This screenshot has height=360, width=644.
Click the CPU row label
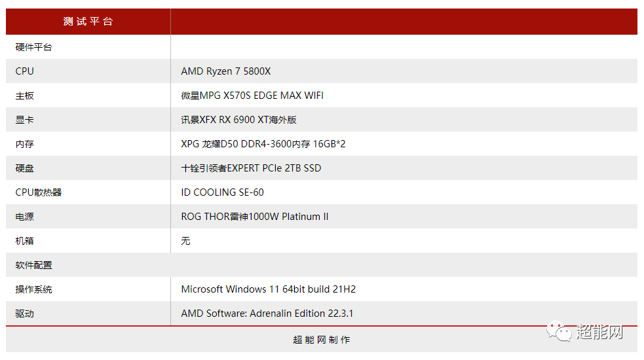(25, 71)
